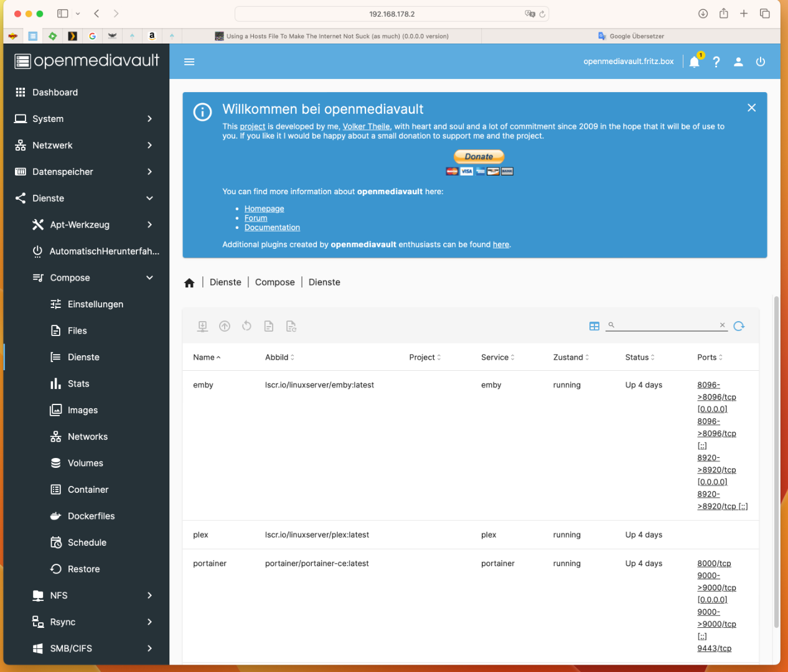
Task: Open Compose Stats page
Action: [87, 383]
